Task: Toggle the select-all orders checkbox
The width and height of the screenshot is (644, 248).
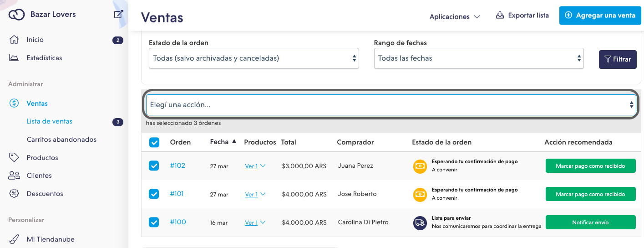Action: click(154, 142)
